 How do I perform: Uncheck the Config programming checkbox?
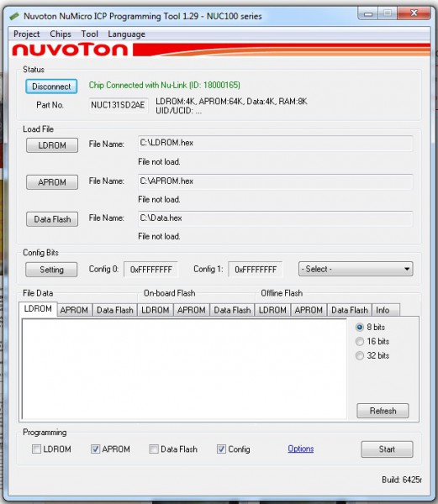[221, 449]
